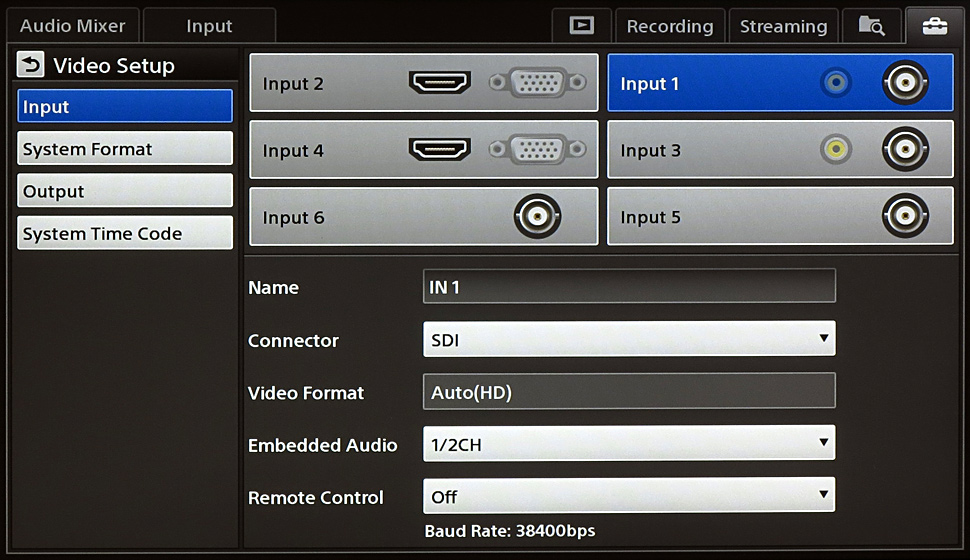Select the HDMI connector icon on Input 2
Viewport: 970px width, 560px height.
pyautogui.click(x=439, y=84)
